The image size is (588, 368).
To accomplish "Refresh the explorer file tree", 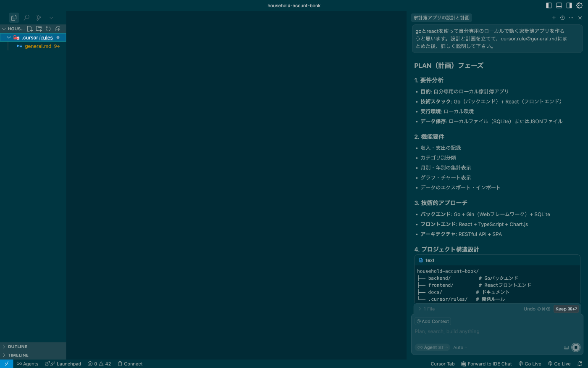I will [48, 29].
